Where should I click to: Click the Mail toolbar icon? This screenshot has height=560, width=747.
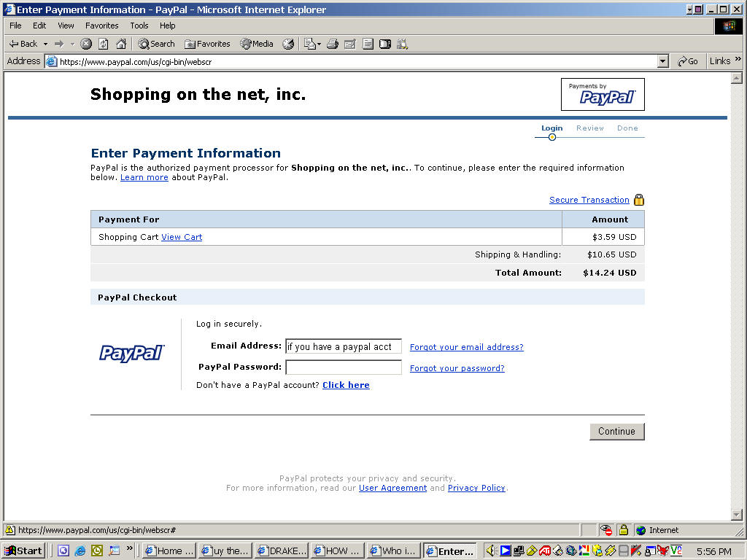(x=309, y=44)
